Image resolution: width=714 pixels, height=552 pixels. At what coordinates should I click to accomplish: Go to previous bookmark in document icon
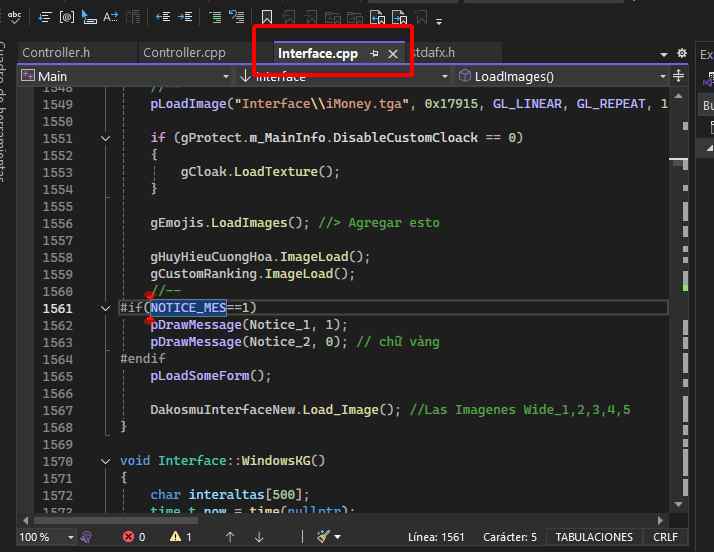click(378, 17)
